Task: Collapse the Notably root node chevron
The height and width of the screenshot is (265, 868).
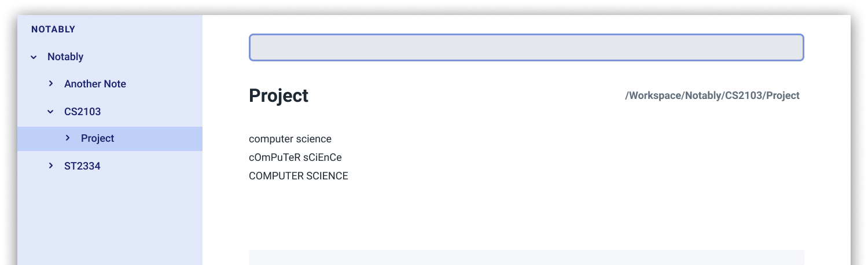Action: [x=34, y=57]
